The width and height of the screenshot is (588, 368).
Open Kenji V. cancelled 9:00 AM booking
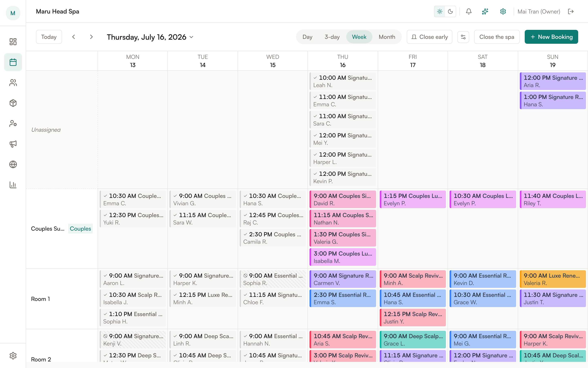coord(133,340)
